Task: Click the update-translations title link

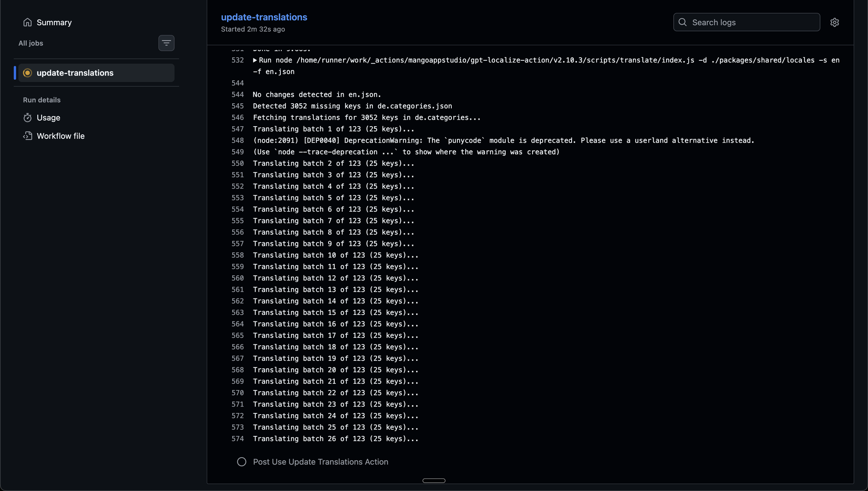Action: coord(264,17)
